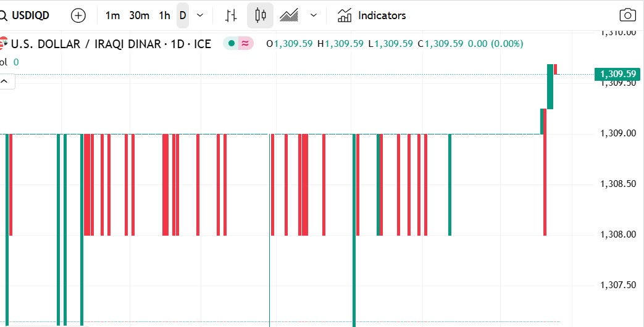The height and width of the screenshot is (327, 644).
Task: Select the D daily timeframe
Action: tap(183, 15)
